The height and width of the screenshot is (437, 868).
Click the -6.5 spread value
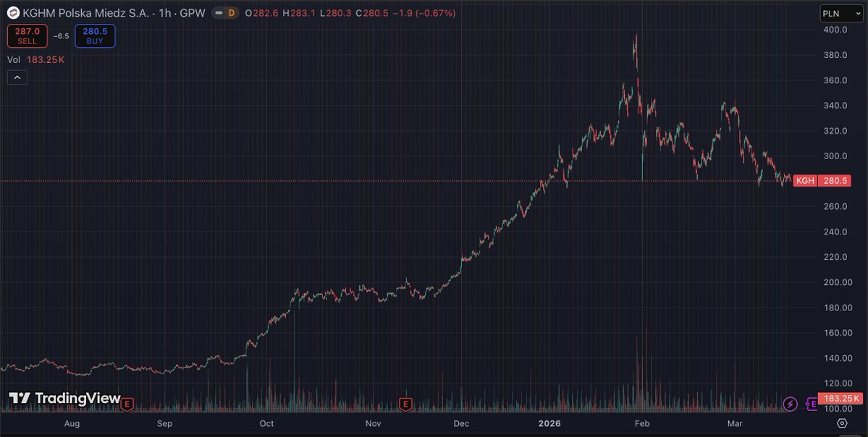tap(61, 36)
